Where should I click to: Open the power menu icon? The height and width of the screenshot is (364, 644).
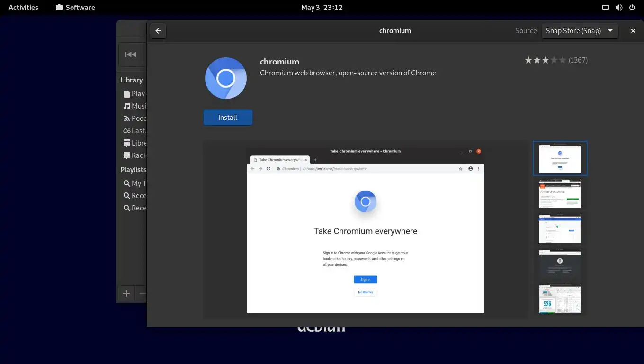[632, 7]
